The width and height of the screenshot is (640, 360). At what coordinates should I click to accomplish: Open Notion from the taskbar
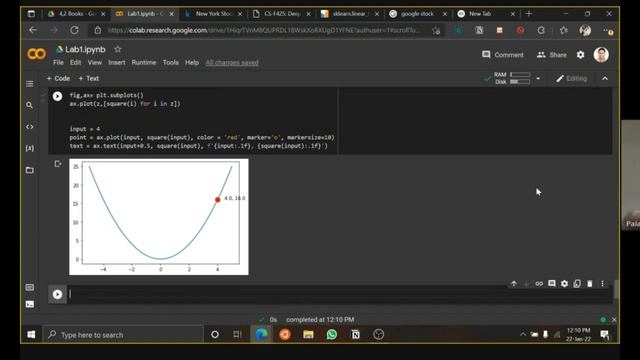(356, 335)
